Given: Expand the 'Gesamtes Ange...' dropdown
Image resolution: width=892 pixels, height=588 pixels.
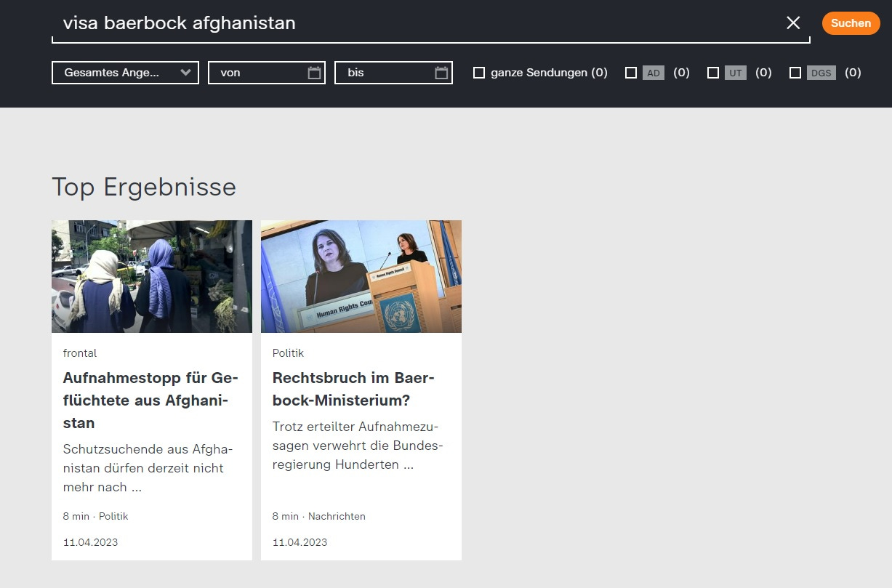Looking at the screenshot, I should [x=125, y=73].
